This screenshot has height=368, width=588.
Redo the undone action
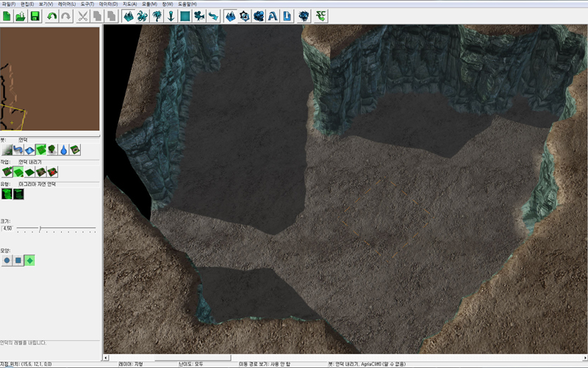65,16
